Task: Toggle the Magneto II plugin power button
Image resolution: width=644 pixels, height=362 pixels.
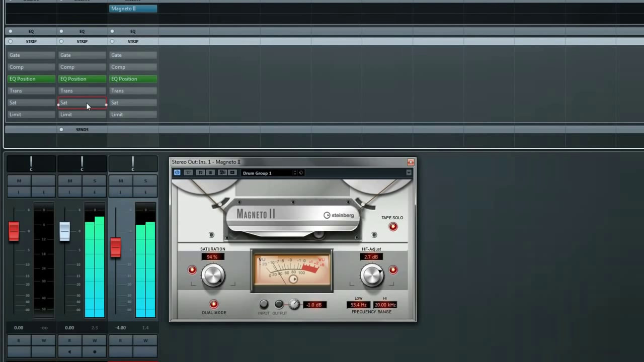Action: point(177,172)
